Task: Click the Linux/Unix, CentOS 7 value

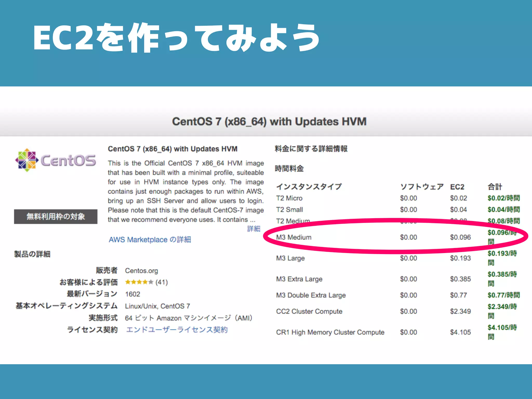Action: point(157,306)
